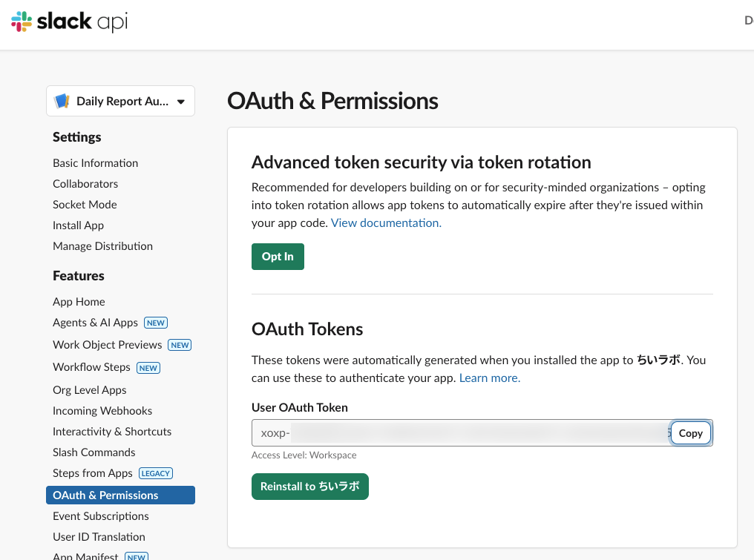
Task: Click the LEGACY badge beside Steps from Apps
Action: coord(156,473)
